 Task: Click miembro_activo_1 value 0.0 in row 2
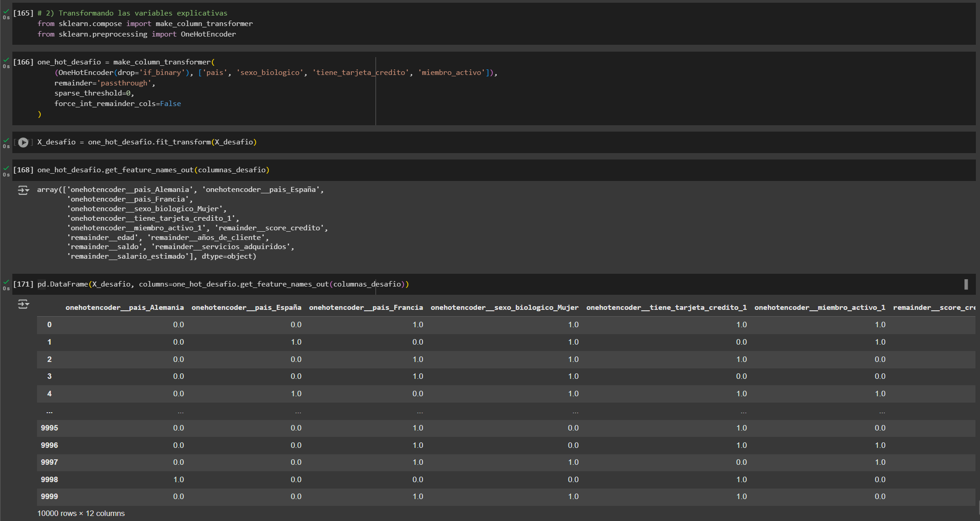coord(880,360)
